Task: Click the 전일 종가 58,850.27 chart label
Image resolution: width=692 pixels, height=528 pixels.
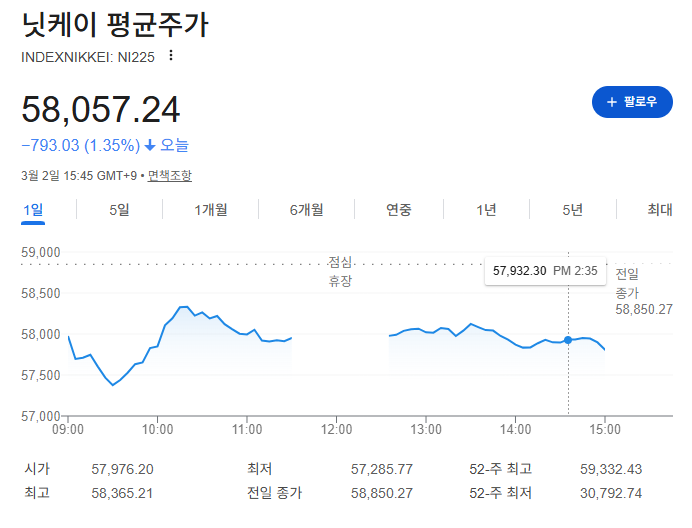Action: pos(644,291)
